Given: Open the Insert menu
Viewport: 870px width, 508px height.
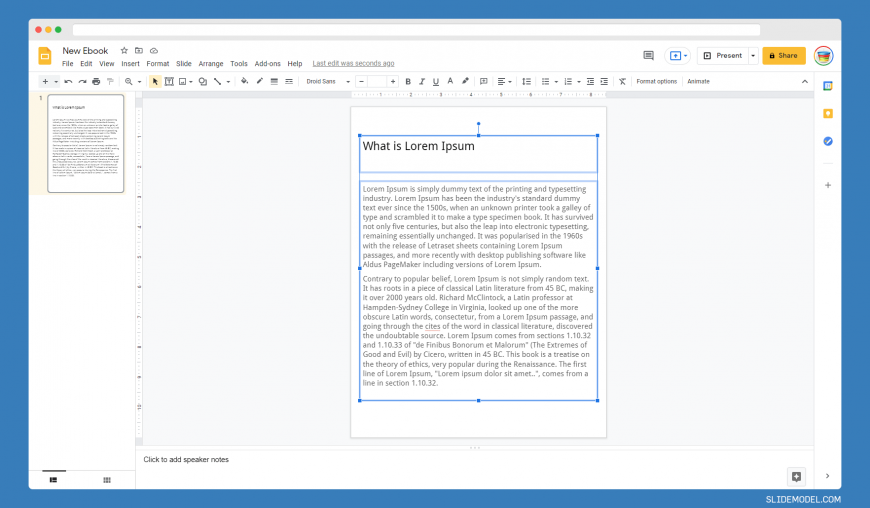Looking at the screenshot, I should tap(130, 64).
